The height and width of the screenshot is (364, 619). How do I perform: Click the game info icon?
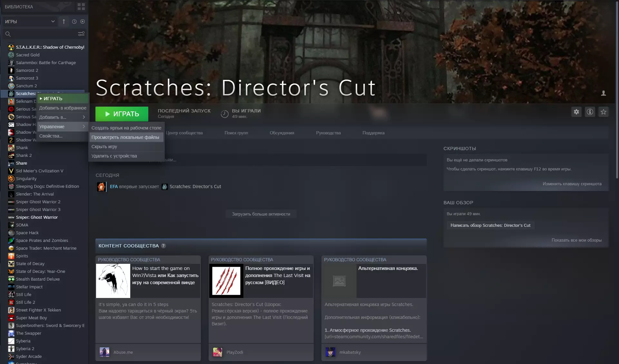(590, 112)
